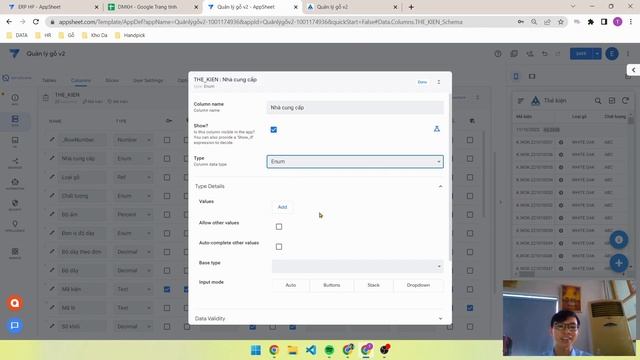Collapse the Type Details section
The width and height of the screenshot is (640, 360).
(440, 186)
